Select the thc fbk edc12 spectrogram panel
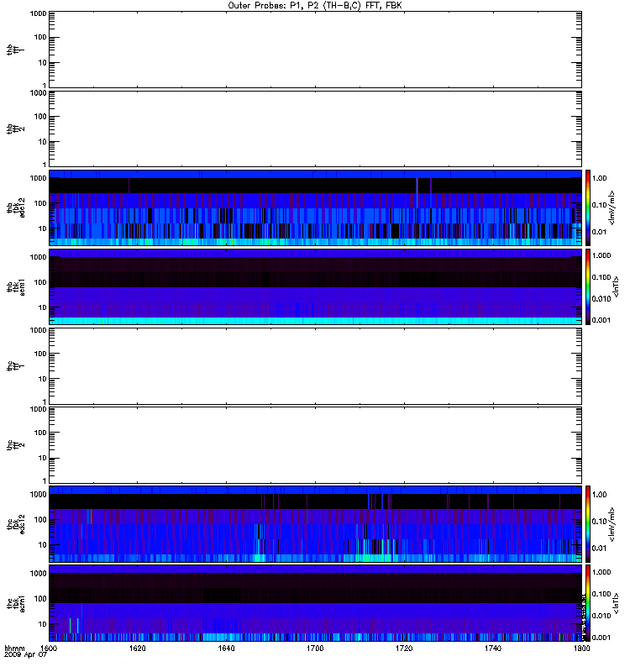 pos(315,523)
